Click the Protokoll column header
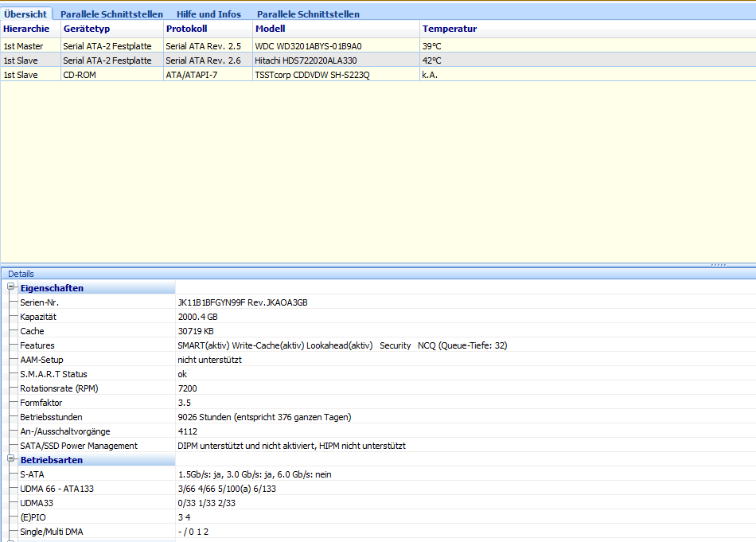 [186, 29]
